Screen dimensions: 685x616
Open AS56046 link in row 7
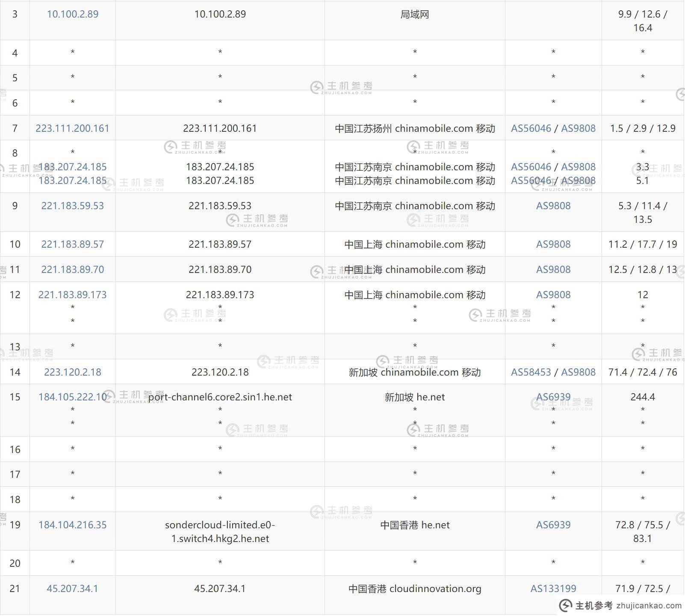pos(531,128)
